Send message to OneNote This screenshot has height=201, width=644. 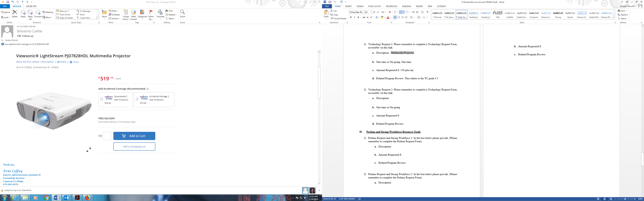click(114, 15)
